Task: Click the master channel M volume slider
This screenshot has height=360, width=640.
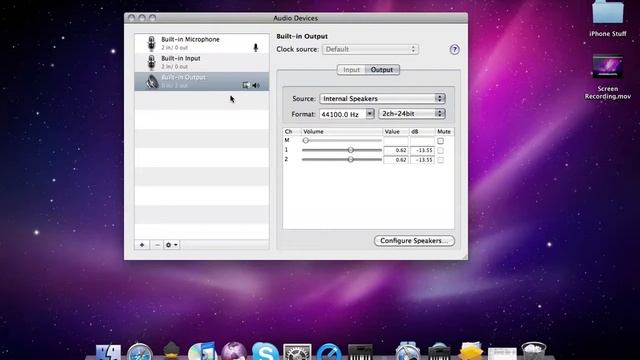Action: click(x=342, y=140)
